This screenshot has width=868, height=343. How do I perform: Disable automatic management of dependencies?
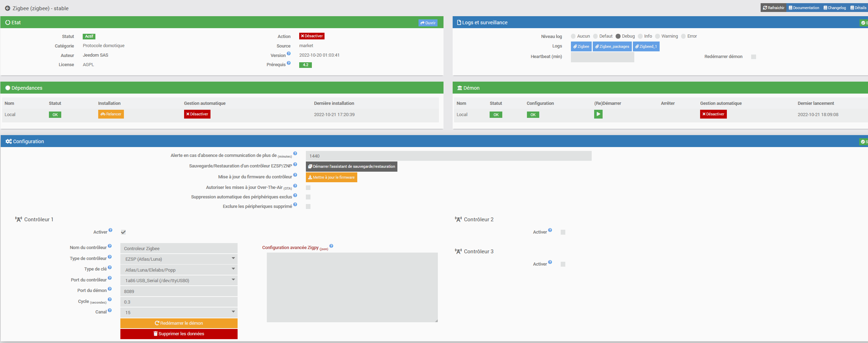tap(197, 114)
